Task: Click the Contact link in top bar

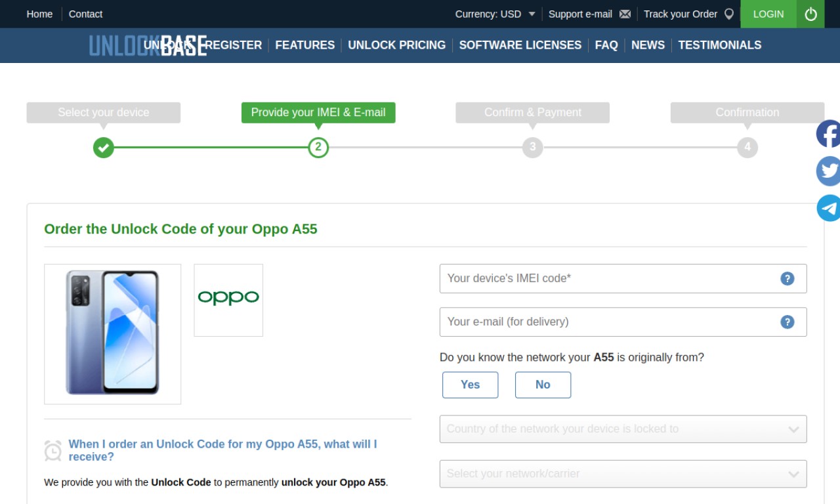Action: pyautogui.click(x=86, y=14)
